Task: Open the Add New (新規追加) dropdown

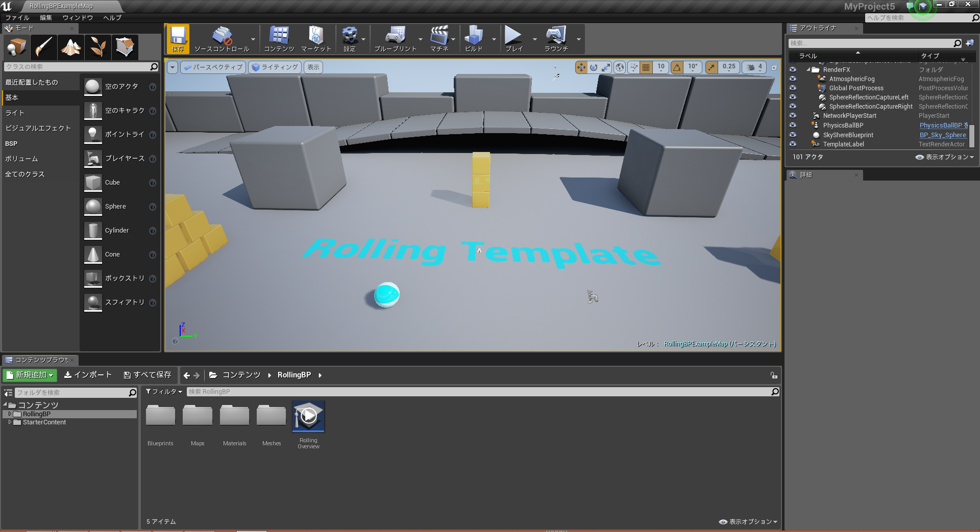Action: point(30,375)
